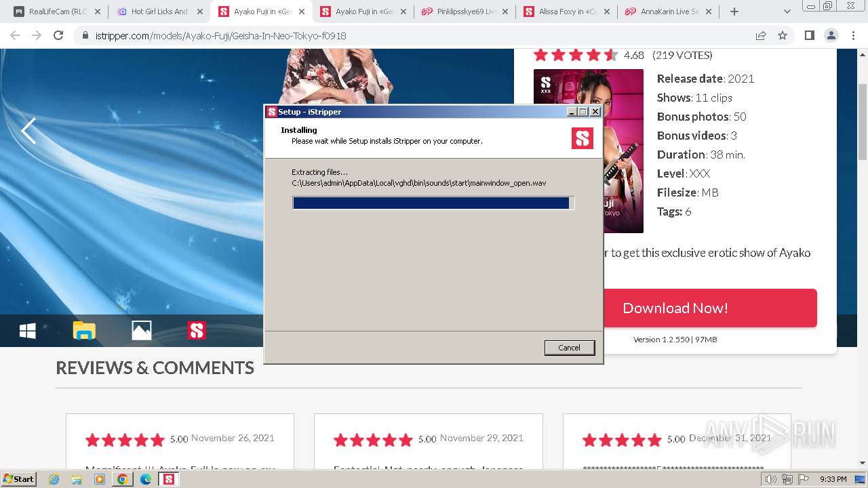Bookmark this page with star icon
Image resolution: width=868 pixels, height=488 pixels.
pyautogui.click(x=783, y=35)
